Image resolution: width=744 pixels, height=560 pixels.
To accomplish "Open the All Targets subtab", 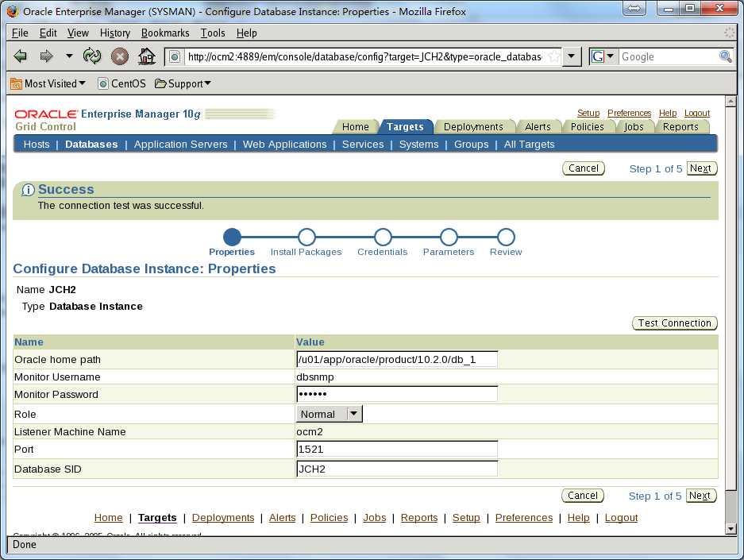I will [x=529, y=145].
